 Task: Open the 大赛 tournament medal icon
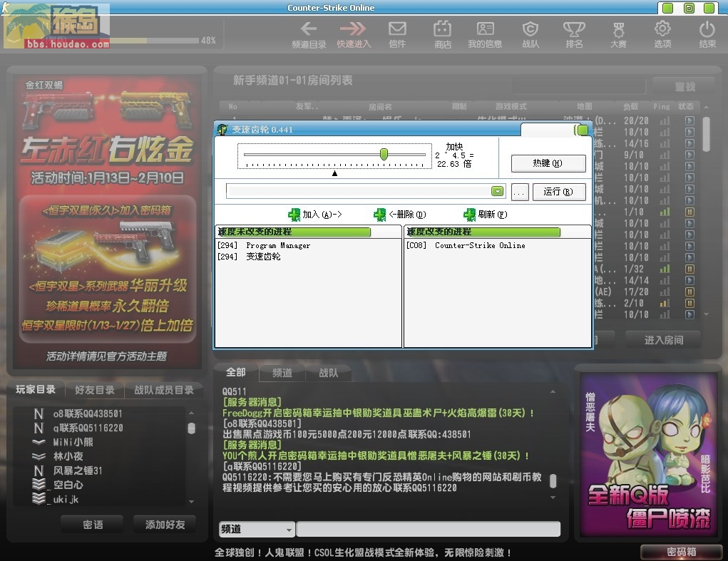[x=618, y=34]
